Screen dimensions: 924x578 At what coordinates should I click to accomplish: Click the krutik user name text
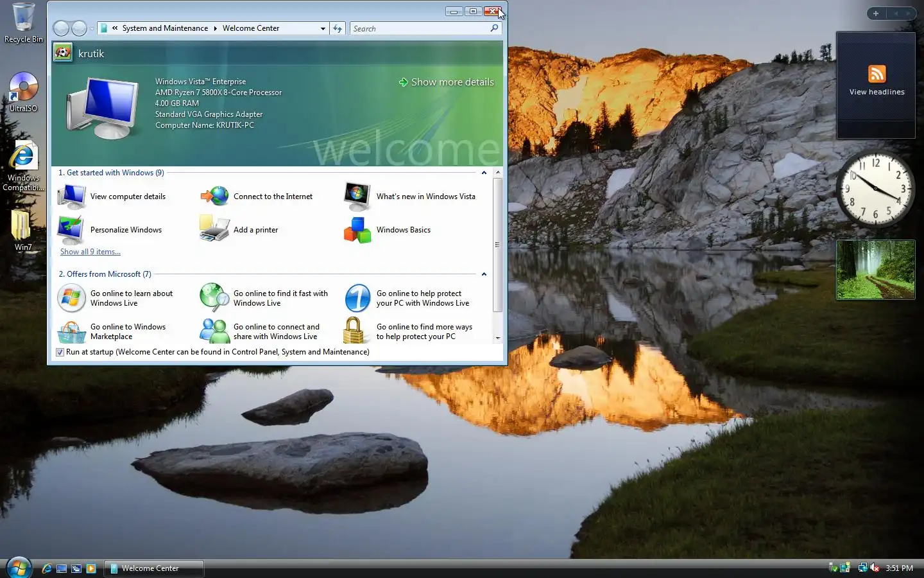pos(91,54)
